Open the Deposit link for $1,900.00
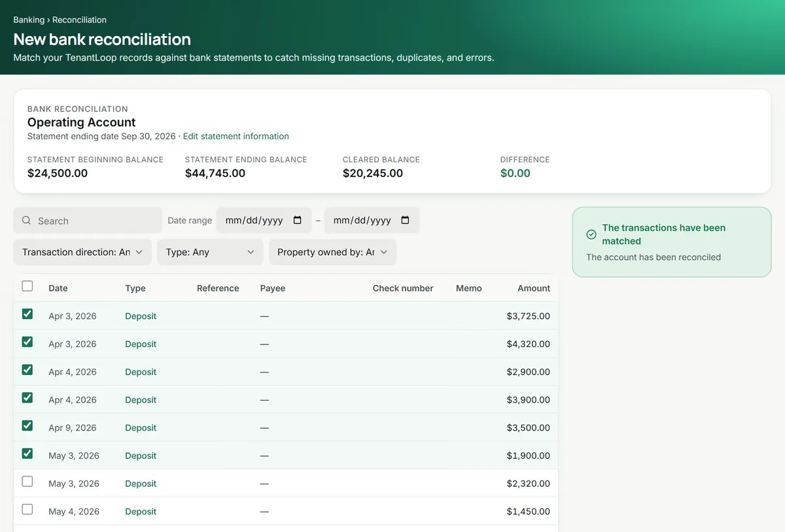785x532 pixels. point(141,456)
